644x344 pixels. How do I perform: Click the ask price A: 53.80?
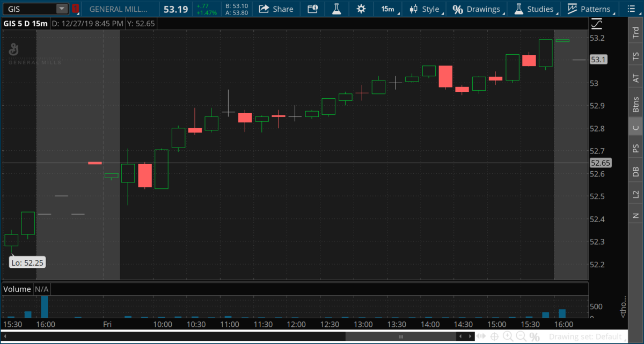237,12
